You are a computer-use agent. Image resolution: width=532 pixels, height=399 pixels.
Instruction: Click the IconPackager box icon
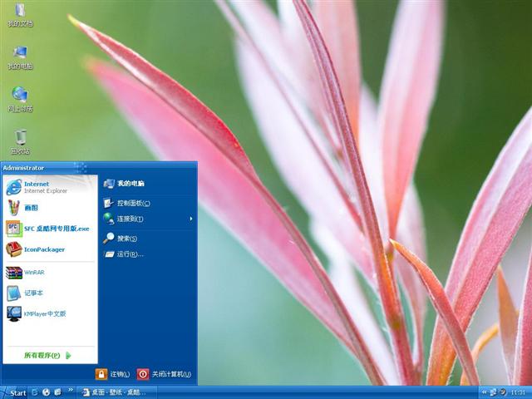[14, 249]
